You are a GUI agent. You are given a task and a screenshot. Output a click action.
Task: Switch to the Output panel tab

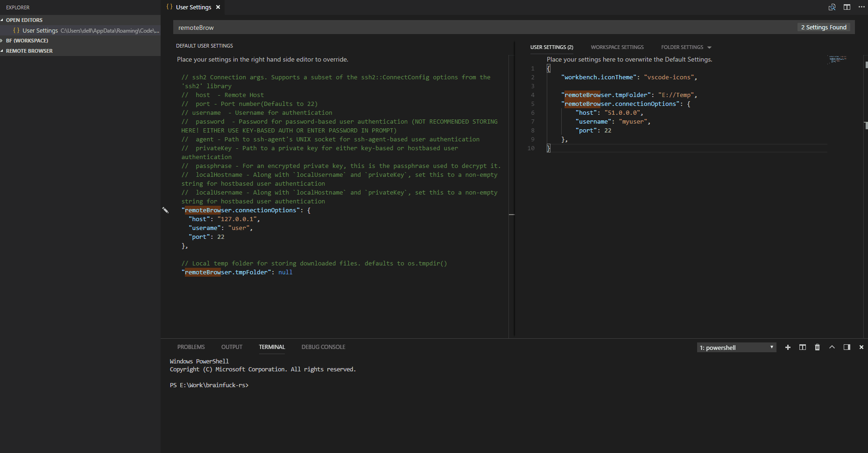(232, 347)
